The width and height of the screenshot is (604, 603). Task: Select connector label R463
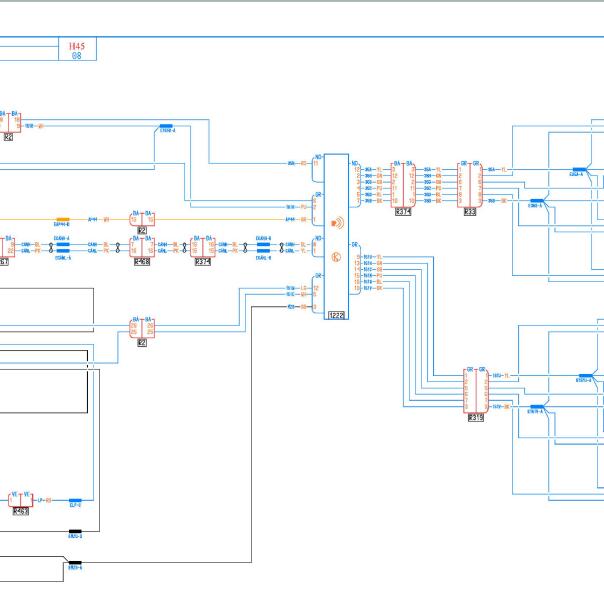coord(21,511)
